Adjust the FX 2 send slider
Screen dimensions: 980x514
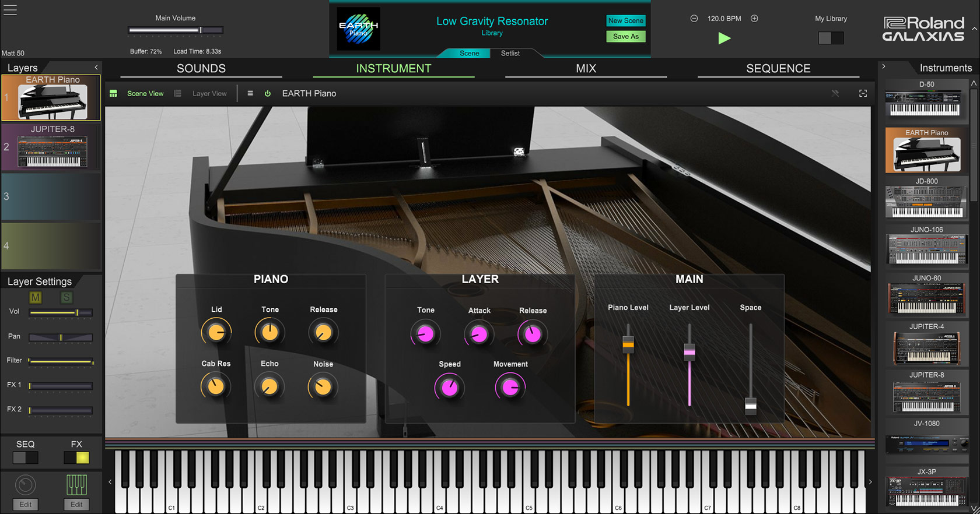click(61, 410)
